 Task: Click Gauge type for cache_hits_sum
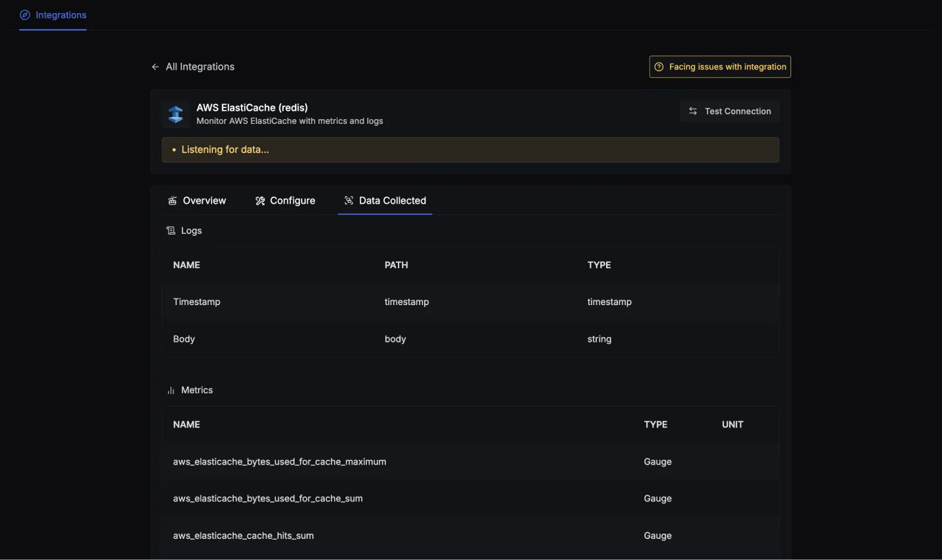pos(658,536)
